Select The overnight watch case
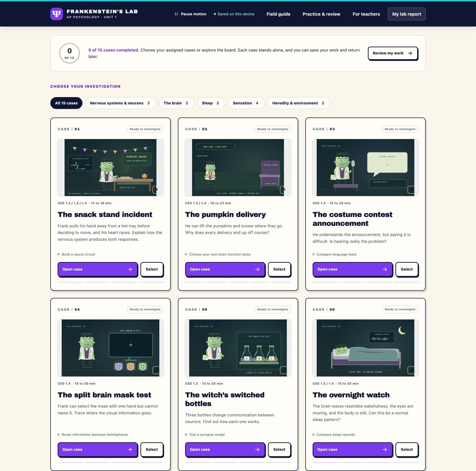Image resolution: width=476 pixels, height=471 pixels. pos(406,449)
